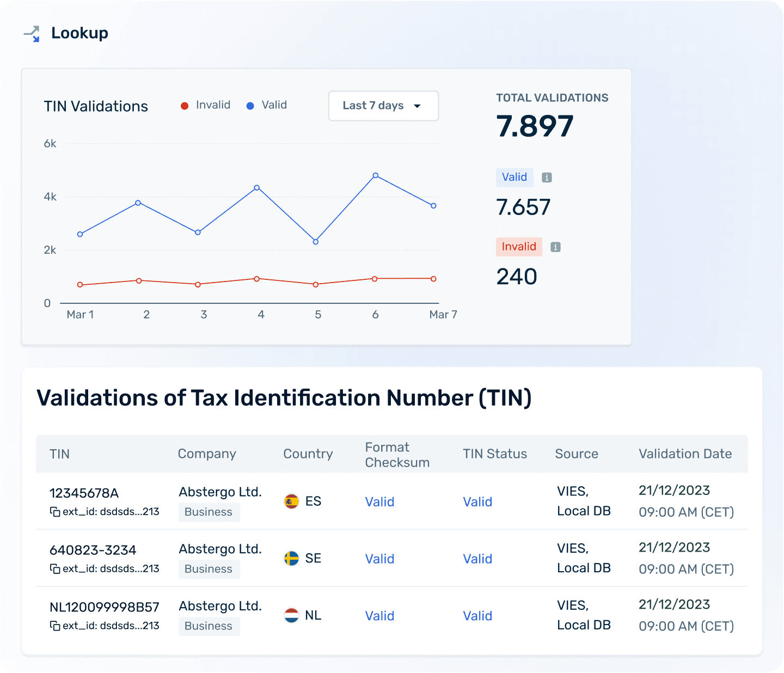Select the Mar 6 valid peak data point
The width and height of the screenshot is (784, 673).
tap(376, 175)
